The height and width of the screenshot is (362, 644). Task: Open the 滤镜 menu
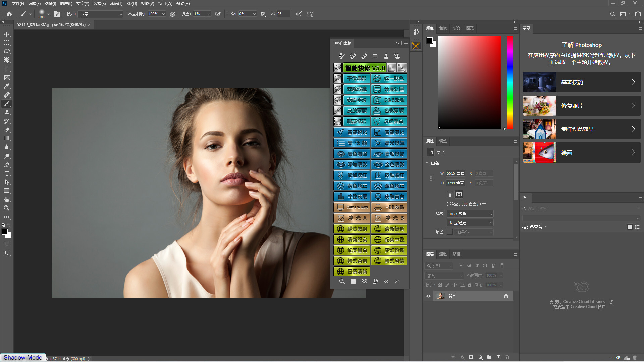click(116, 4)
